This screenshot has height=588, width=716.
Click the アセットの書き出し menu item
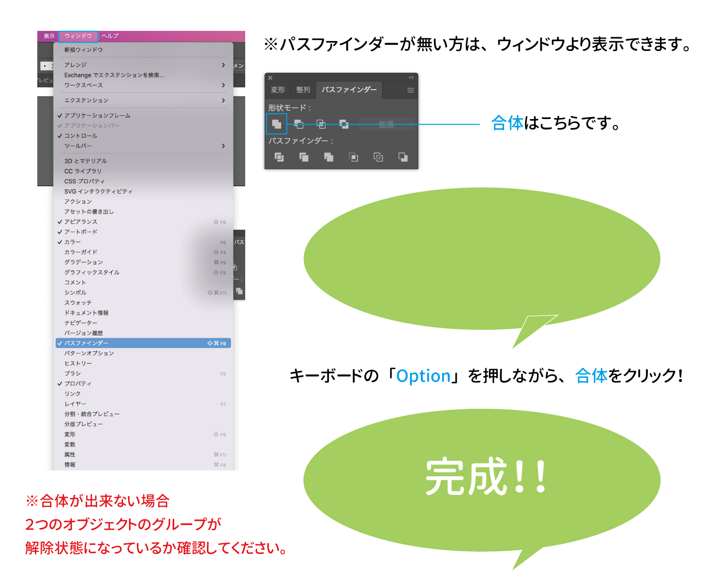click(143, 212)
